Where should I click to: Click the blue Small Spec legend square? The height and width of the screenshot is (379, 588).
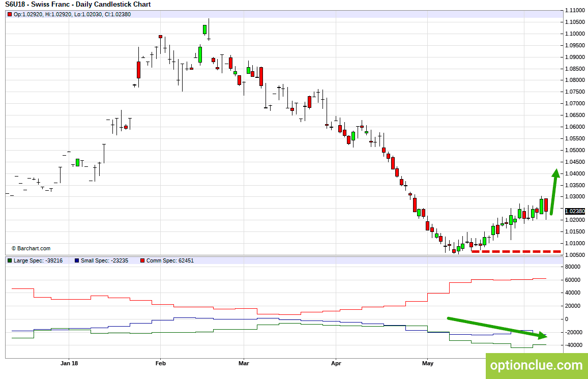(x=77, y=260)
